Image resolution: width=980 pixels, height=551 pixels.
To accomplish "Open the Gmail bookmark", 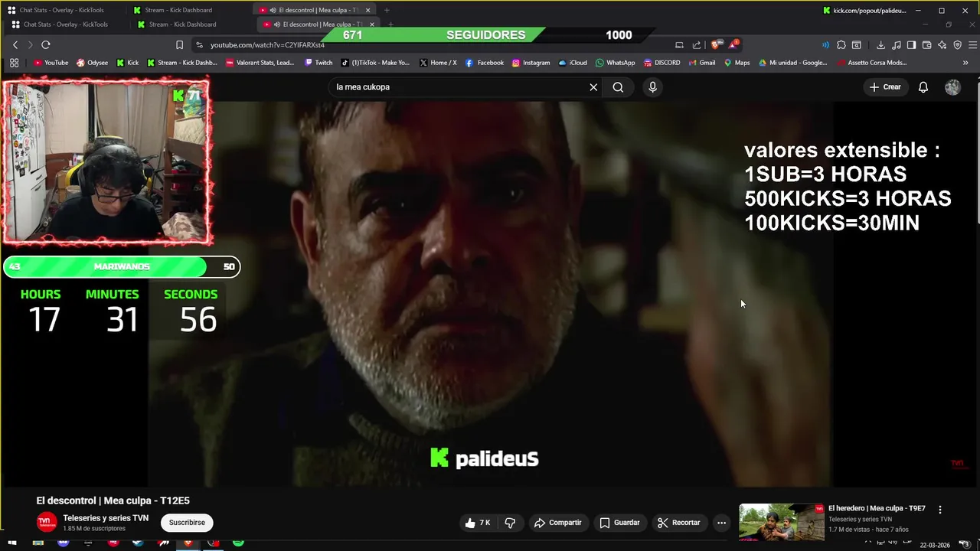I will [x=701, y=63].
